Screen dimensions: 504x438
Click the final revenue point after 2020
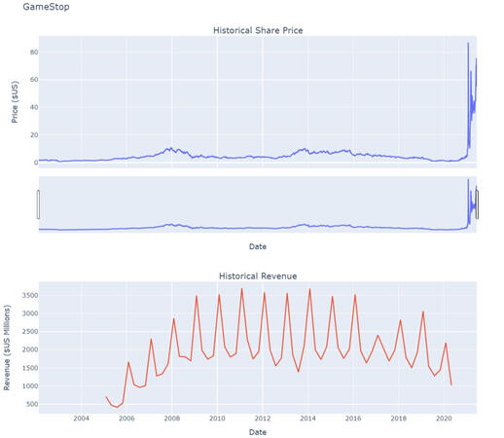tap(451, 384)
